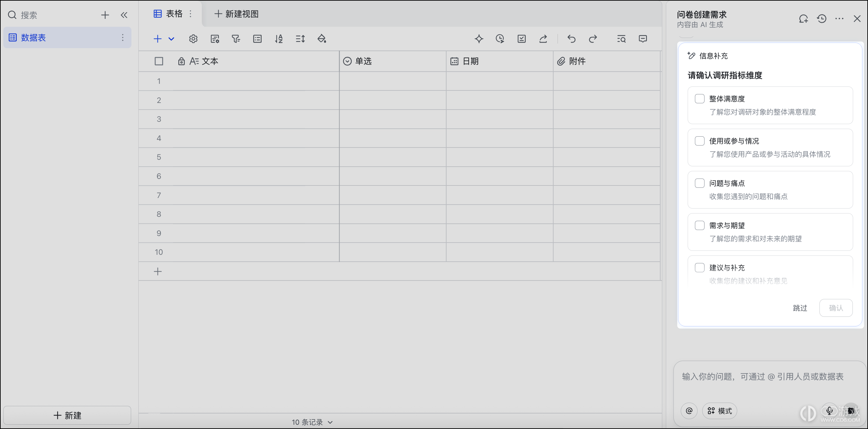The width and height of the screenshot is (868, 429).
Task: Open the filter tool
Action: [x=236, y=39]
